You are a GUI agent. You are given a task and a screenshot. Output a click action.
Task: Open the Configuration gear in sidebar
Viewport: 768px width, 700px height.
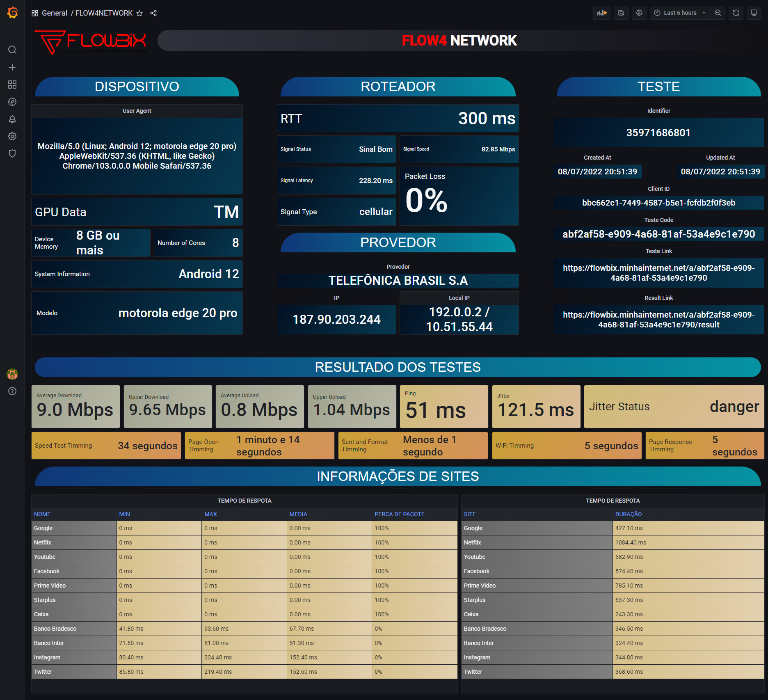coord(12,136)
